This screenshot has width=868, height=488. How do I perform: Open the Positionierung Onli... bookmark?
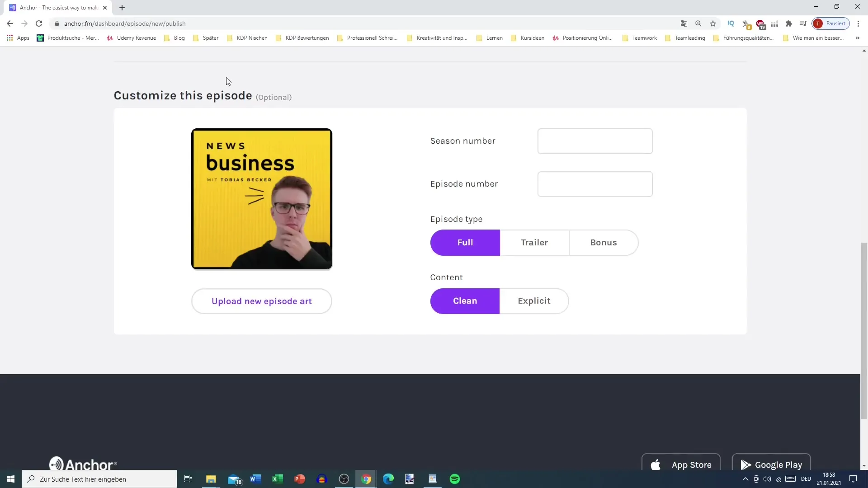point(583,38)
